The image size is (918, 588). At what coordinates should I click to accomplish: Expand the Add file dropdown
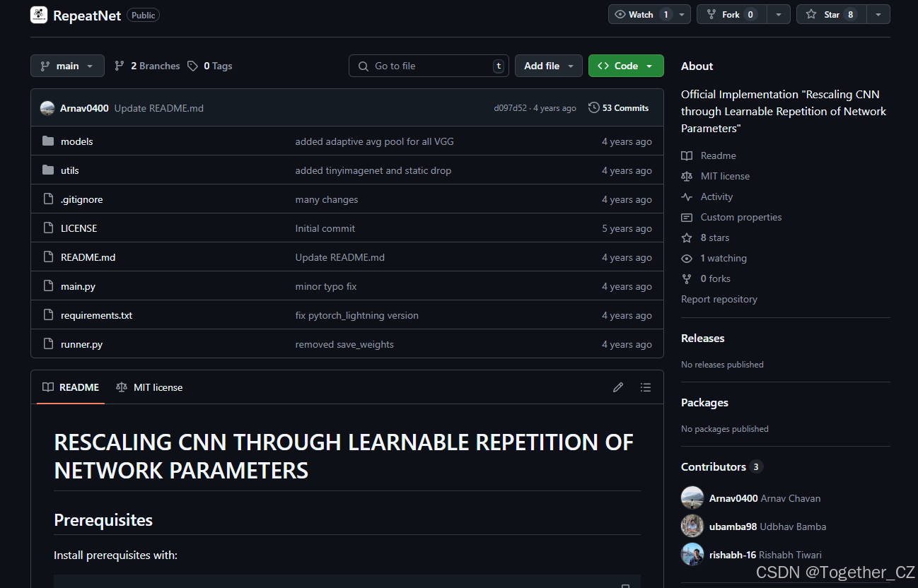pyautogui.click(x=549, y=66)
